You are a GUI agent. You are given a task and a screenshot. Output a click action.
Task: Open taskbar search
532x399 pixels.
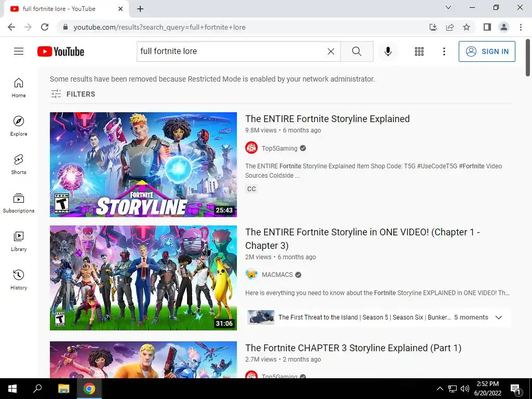(x=37, y=389)
